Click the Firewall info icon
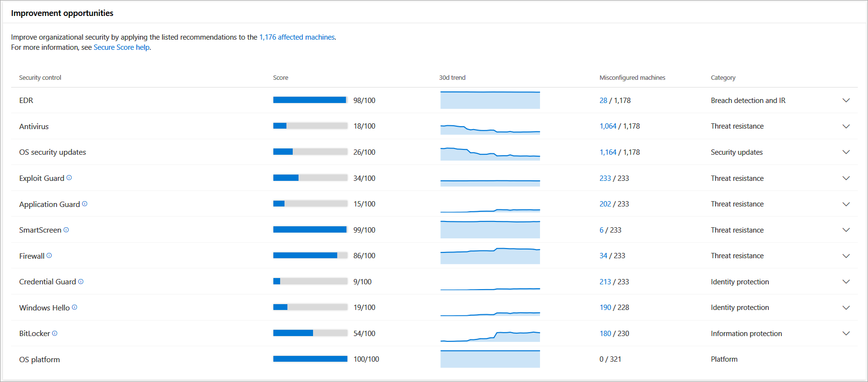Viewport: 868px width, 382px height. pyautogui.click(x=49, y=256)
